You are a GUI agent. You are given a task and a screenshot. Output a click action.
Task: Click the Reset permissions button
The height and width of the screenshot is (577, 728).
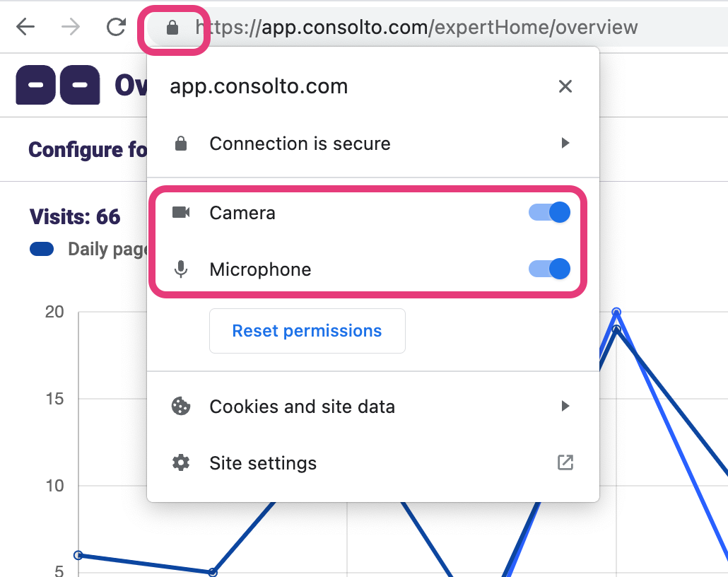pos(307,330)
